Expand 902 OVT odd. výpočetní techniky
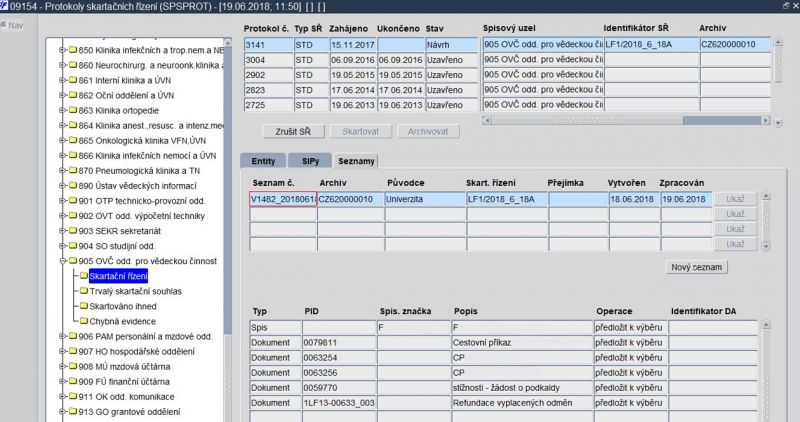 click(x=61, y=216)
